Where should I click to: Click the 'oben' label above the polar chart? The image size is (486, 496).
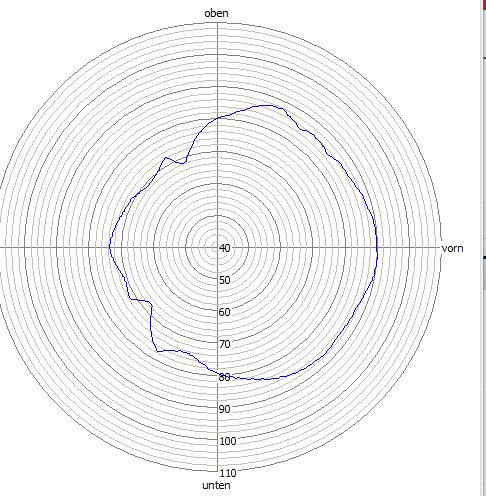tap(216, 13)
